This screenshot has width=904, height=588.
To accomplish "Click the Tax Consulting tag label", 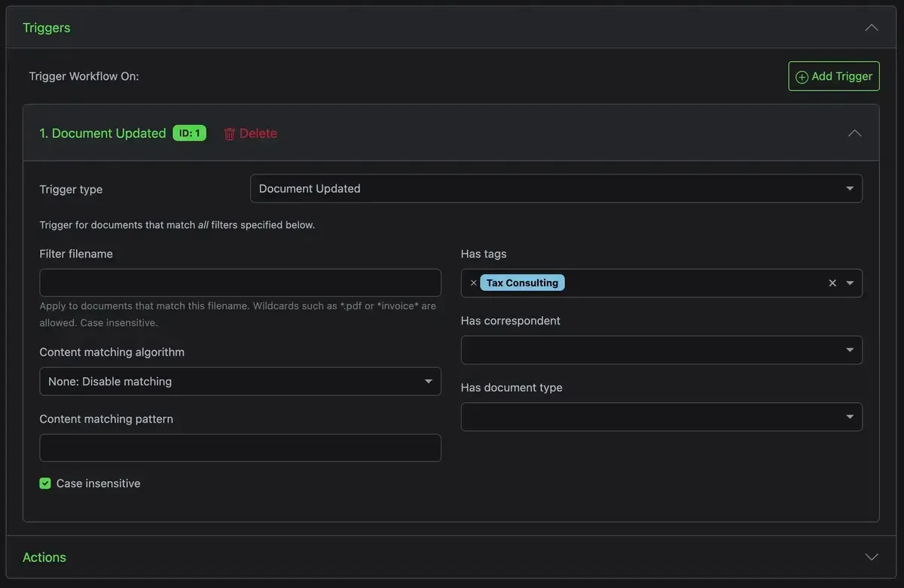I will click(522, 283).
